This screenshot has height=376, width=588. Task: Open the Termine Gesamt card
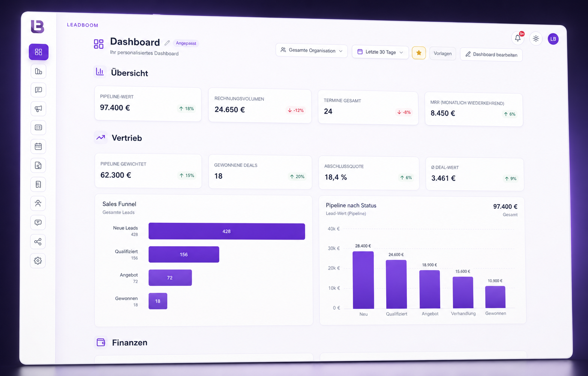pos(368,108)
